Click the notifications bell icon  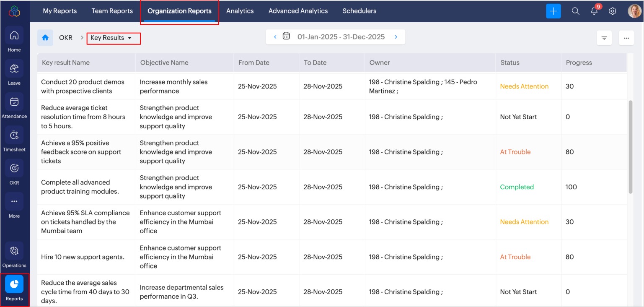[x=594, y=11]
